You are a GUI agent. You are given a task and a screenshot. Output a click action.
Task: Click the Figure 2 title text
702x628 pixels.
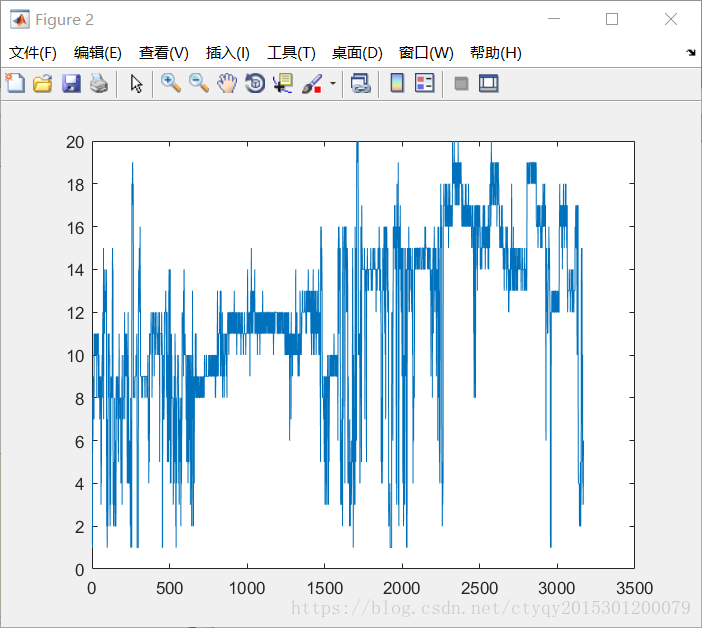click(64, 20)
